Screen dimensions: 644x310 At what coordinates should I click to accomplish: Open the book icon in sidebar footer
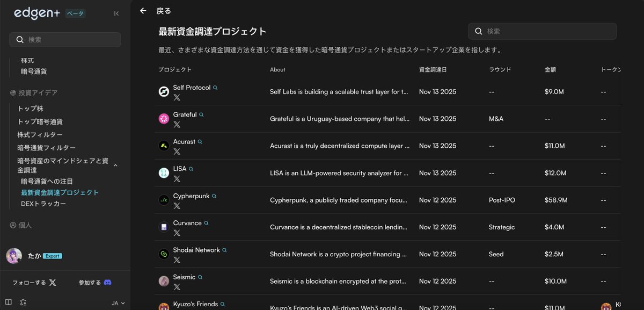pyautogui.click(x=8, y=302)
